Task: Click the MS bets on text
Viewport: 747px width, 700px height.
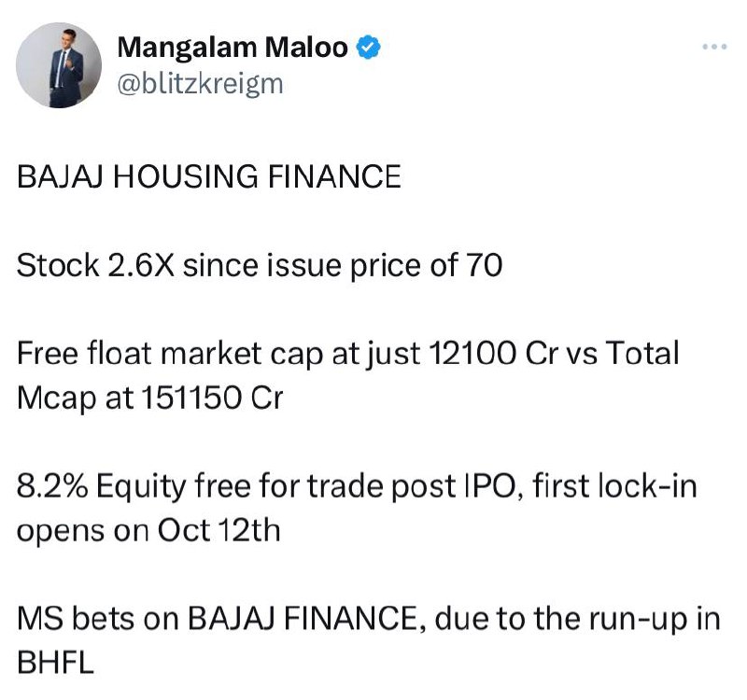Action: coord(98,619)
